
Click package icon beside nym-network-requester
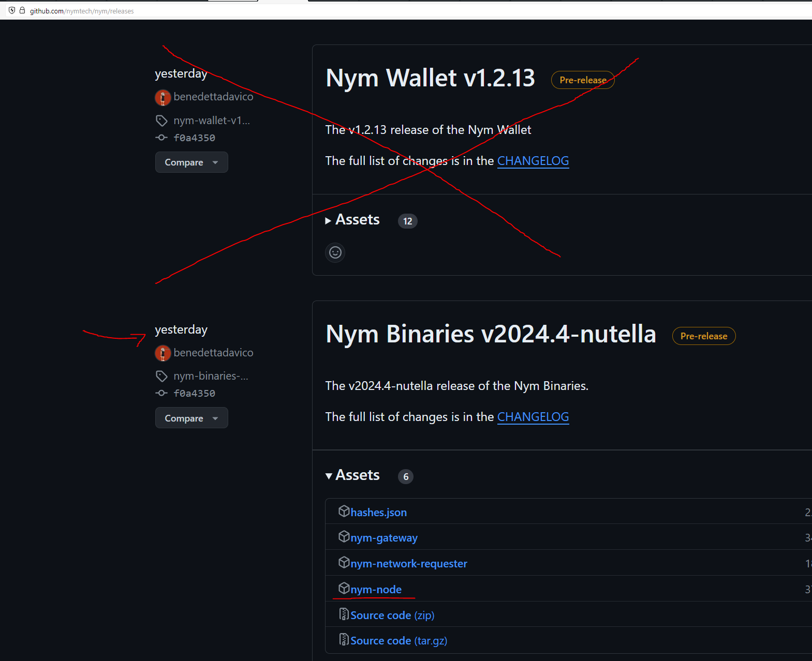[x=344, y=563]
